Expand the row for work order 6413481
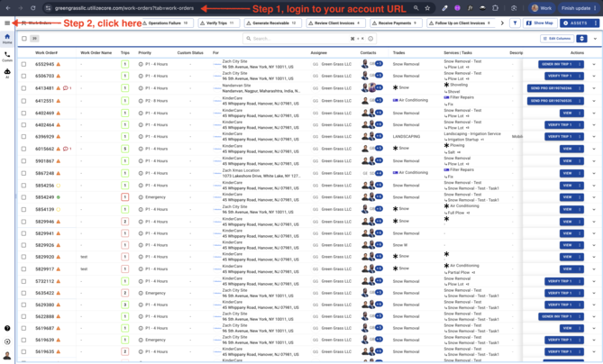603x364 pixels. (x=594, y=88)
